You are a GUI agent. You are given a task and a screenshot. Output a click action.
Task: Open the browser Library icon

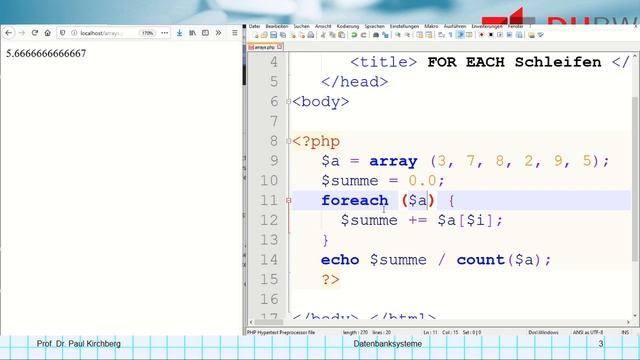pyautogui.click(x=192, y=33)
